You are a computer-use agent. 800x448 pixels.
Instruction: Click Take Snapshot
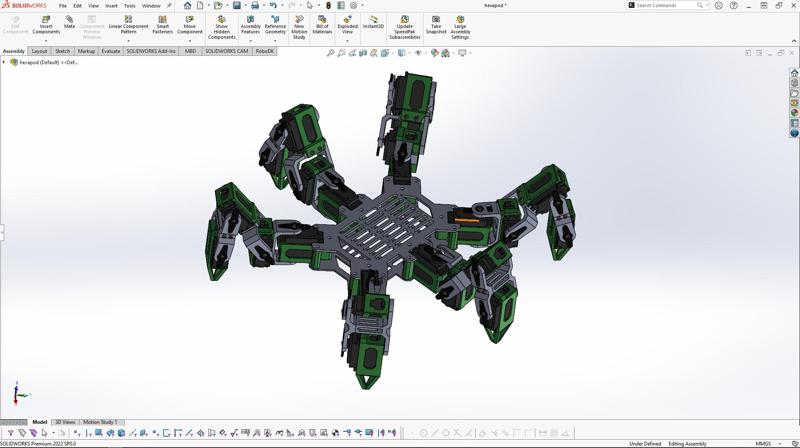click(436, 26)
